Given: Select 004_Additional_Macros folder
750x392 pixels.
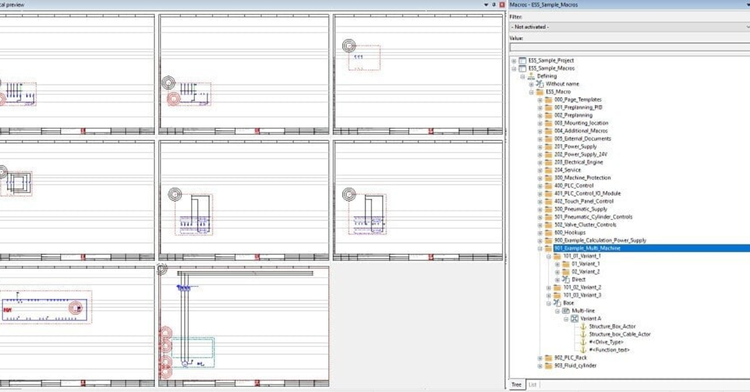Looking at the screenshot, I should [581, 131].
